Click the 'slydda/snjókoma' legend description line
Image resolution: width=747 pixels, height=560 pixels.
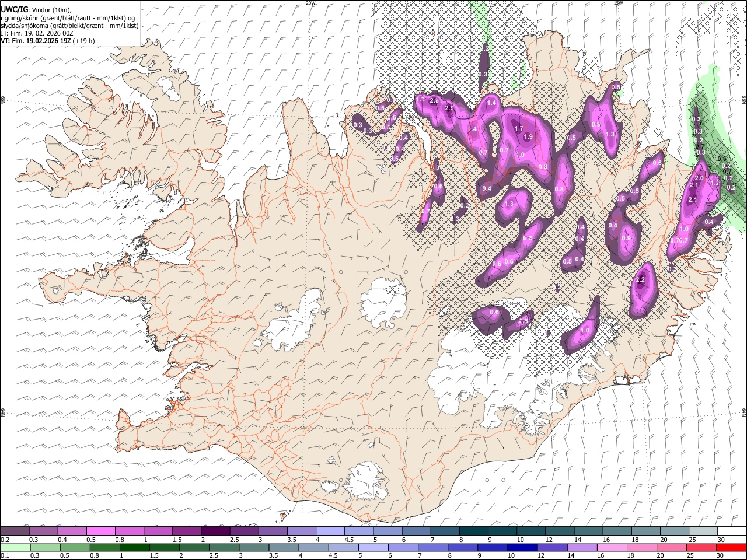pos(69,26)
